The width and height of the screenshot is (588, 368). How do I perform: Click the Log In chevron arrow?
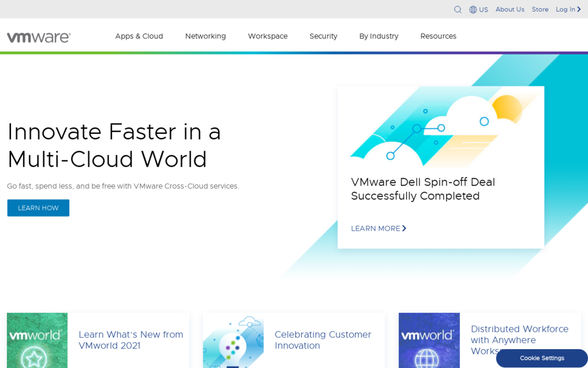pyautogui.click(x=579, y=10)
